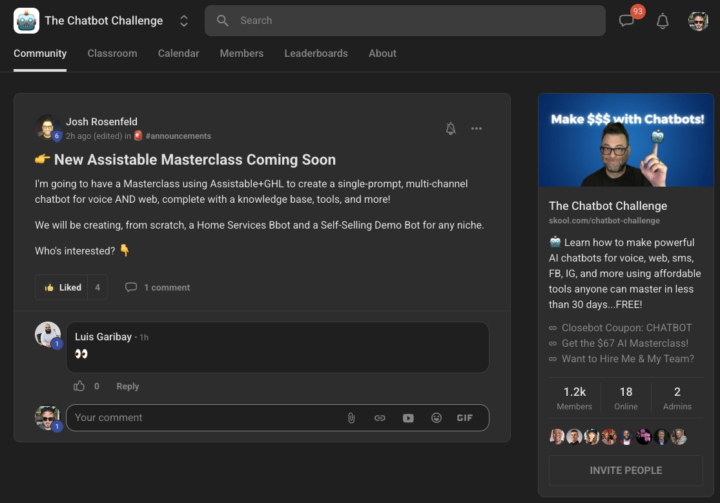
Task: Open your profile avatar menu
Action: [698, 21]
